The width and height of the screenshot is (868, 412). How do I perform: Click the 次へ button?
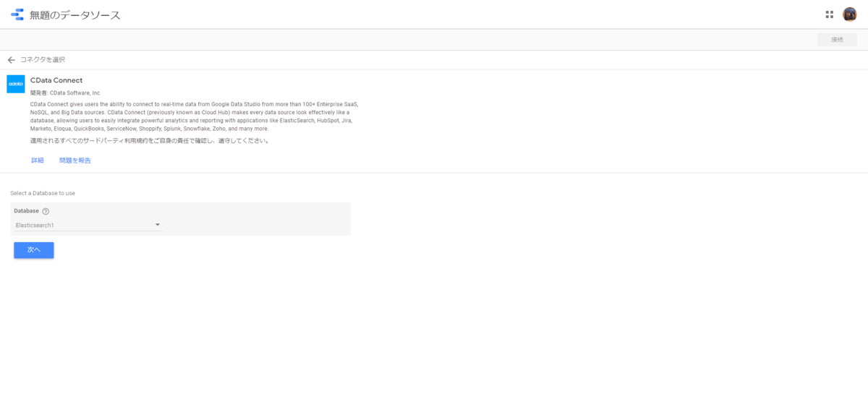34,250
